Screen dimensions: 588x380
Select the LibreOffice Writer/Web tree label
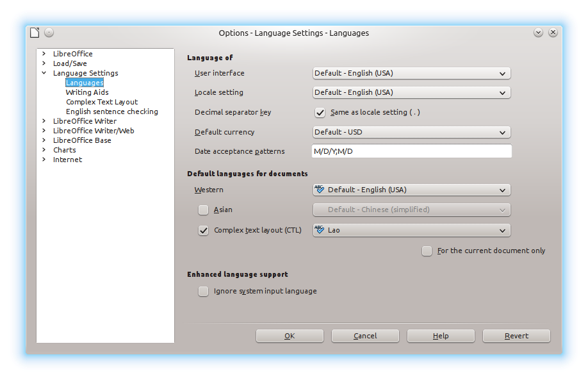[x=94, y=131]
